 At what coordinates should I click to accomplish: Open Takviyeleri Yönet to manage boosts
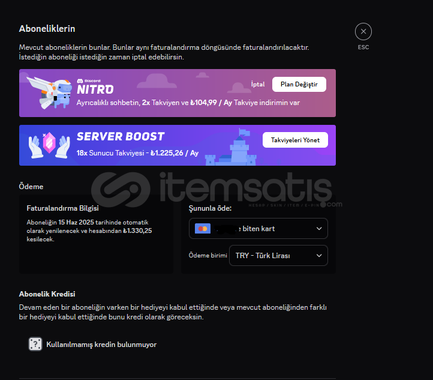(295, 140)
